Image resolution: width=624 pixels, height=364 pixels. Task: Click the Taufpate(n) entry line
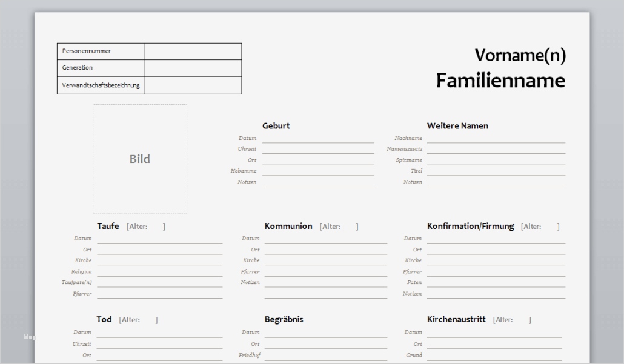pos(159,283)
